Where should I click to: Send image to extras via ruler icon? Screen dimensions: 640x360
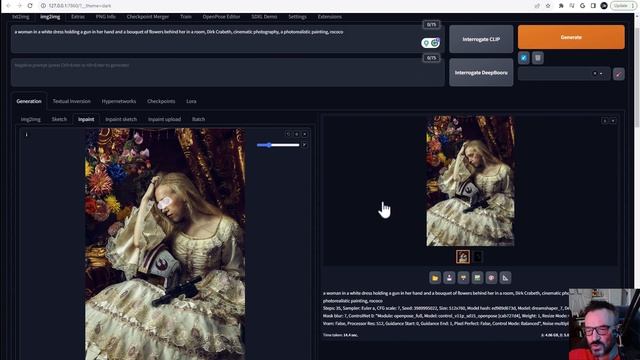[x=505, y=278]
